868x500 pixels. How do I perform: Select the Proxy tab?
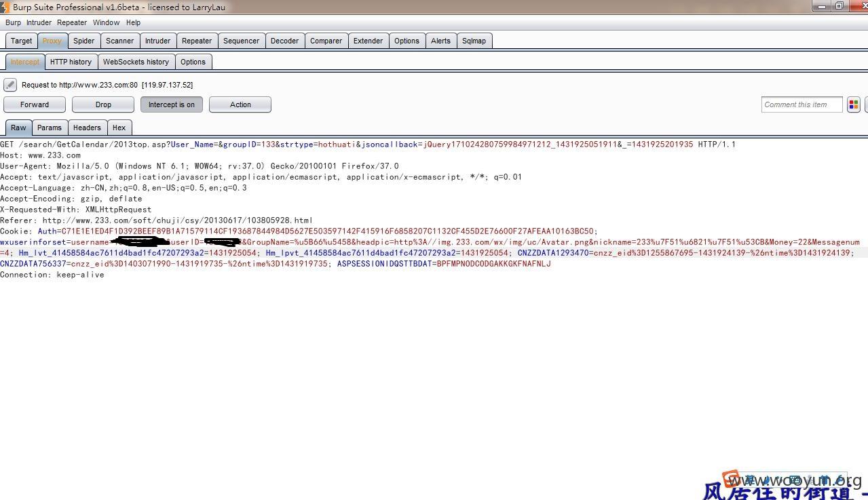click(52, 41)
